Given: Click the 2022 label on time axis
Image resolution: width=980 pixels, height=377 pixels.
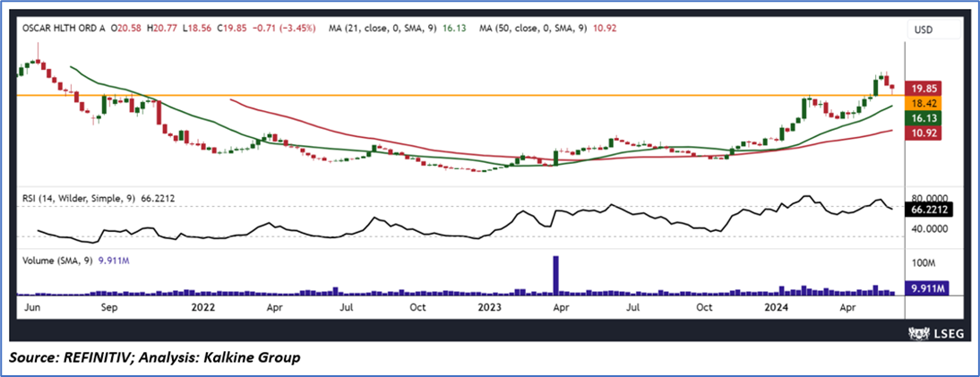Looking at the screenshot, I should pos(203,308).
